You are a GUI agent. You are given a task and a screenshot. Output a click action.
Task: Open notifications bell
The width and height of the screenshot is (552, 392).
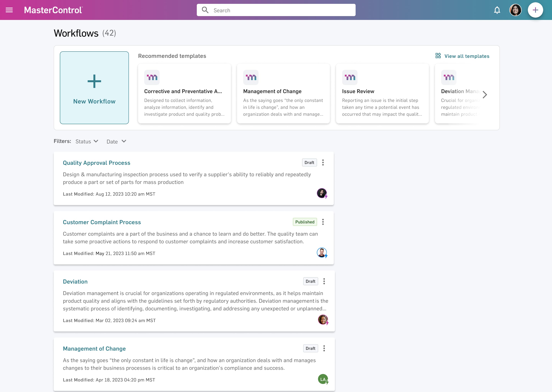coord(497,10)
